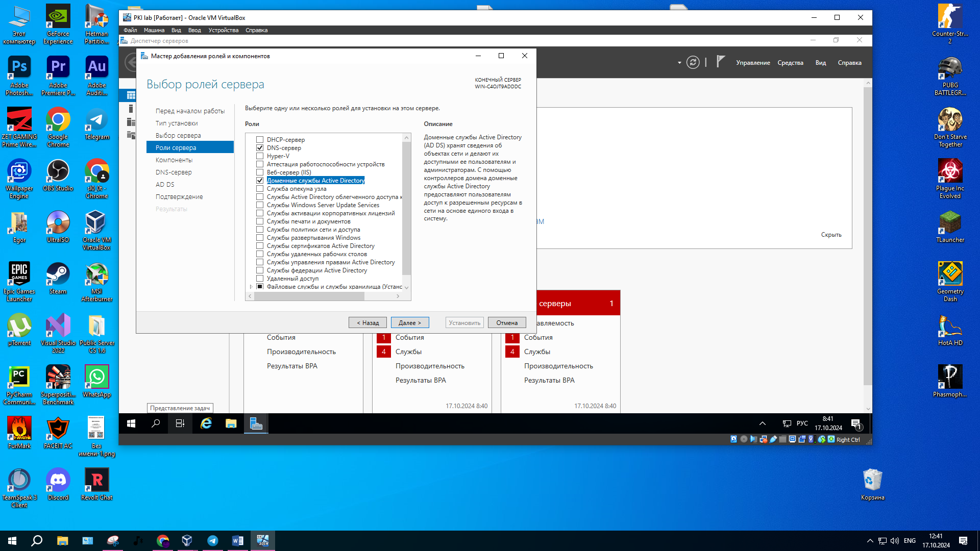
Task: Click the Отмена button in wizard
Action: (507, 323)
